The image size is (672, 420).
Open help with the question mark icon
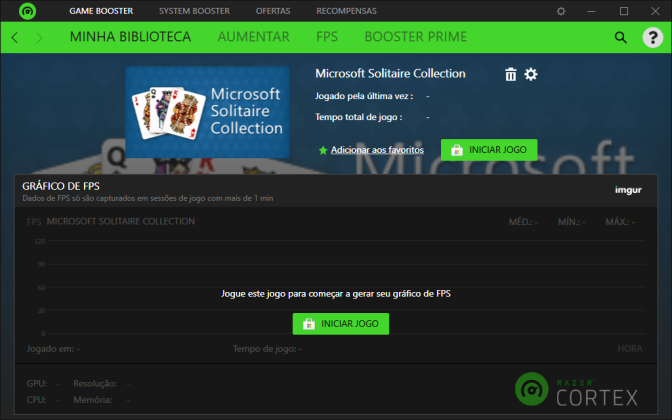653,37
